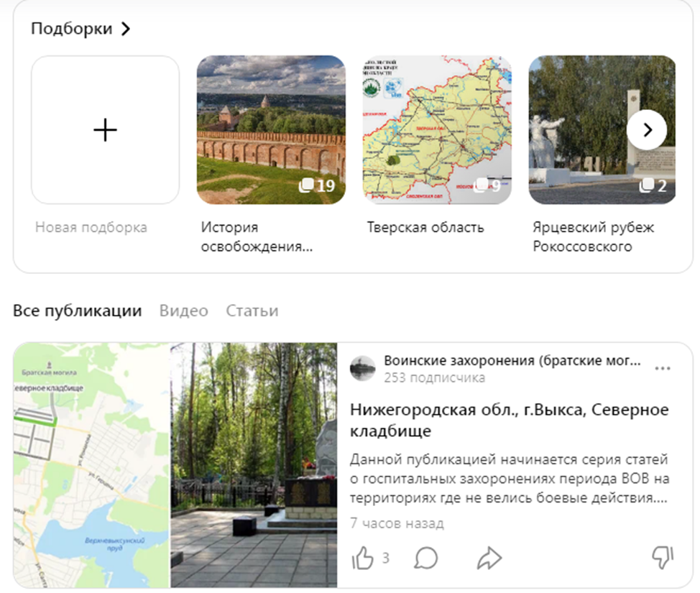This screenshot has width=700, height=593.
Task: Switch to the Статьи tab
Action: point(251,311)
